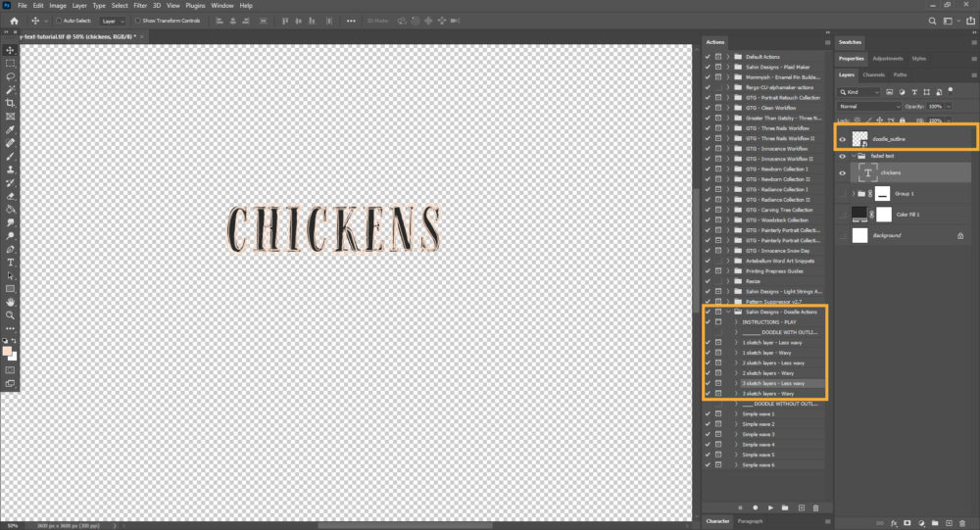
Task: Collapse the Sahin Designs - Doodle Actions set
Action: [x=727, y=313]
